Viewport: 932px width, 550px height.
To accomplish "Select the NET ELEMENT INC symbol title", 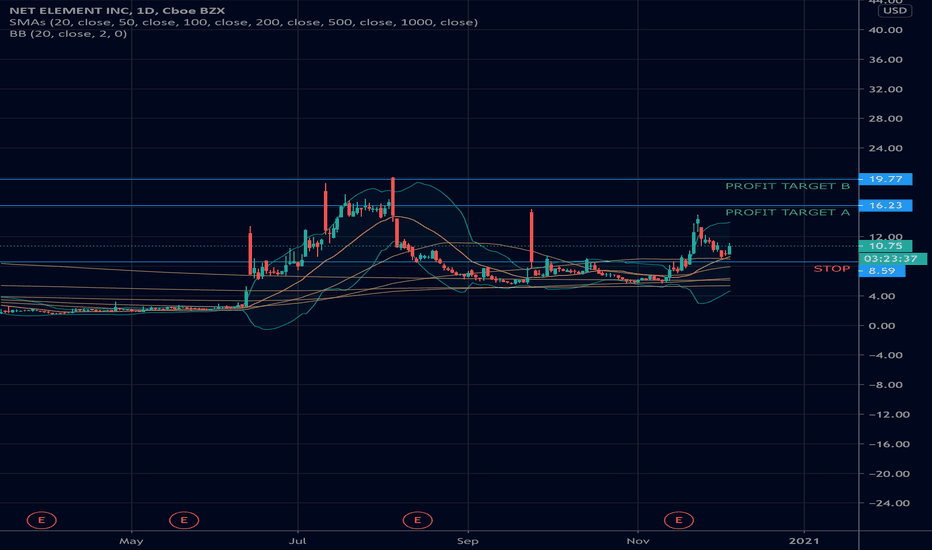I will (x=116, y=11).
